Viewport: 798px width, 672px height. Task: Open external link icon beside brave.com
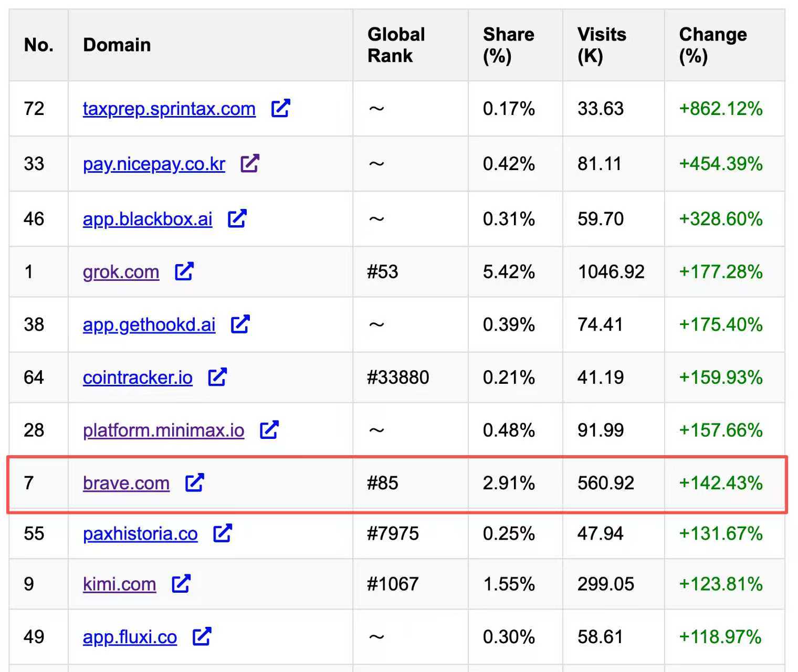[x=195, y=483]
